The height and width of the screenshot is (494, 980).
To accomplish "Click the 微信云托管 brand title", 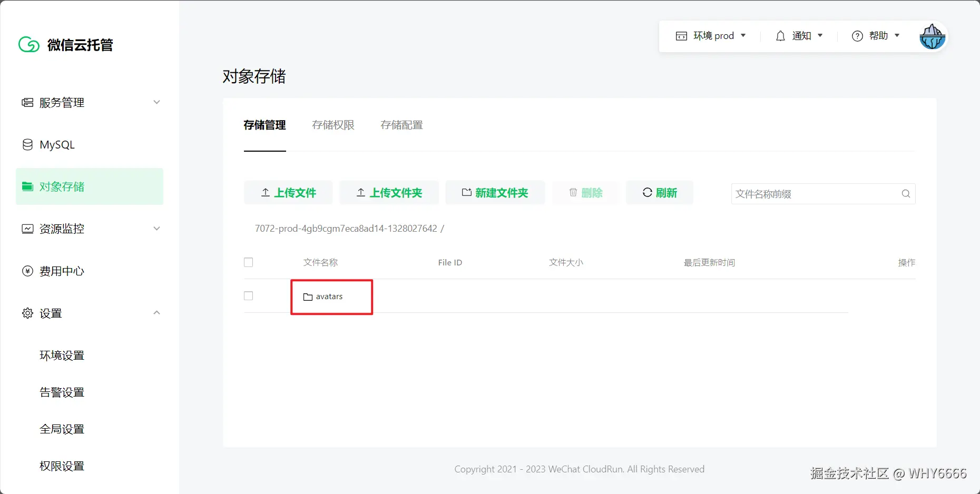I will coord(80,45).
